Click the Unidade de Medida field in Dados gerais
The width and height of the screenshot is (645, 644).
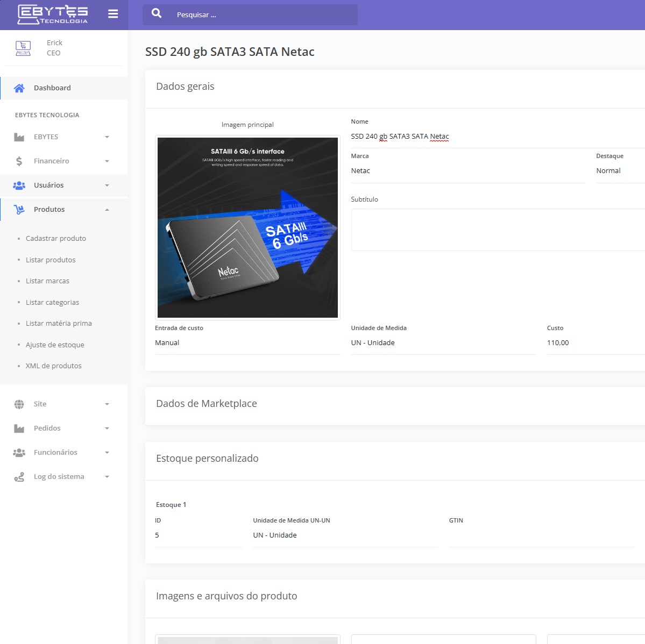(443, 343)
